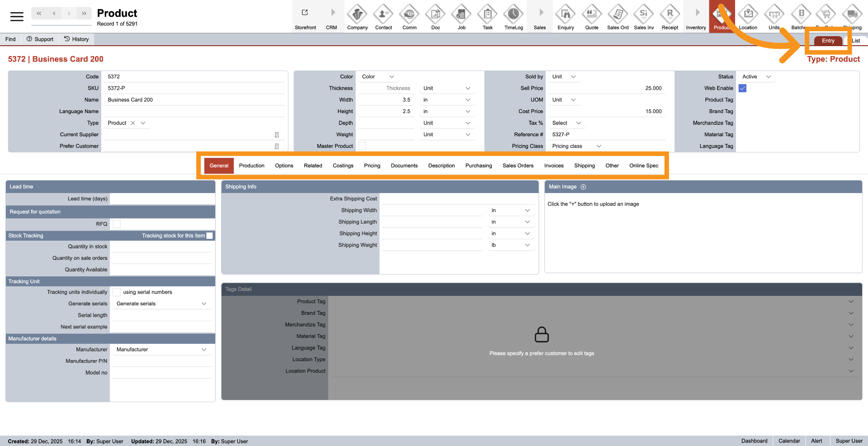868x446 pixels.
Task: Click the History button
Action: (x=76, y=39)
